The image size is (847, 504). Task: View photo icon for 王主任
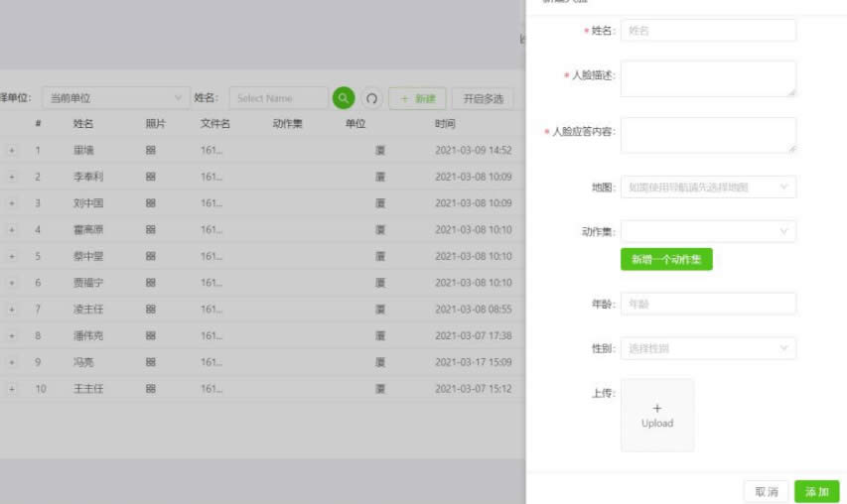150,389
